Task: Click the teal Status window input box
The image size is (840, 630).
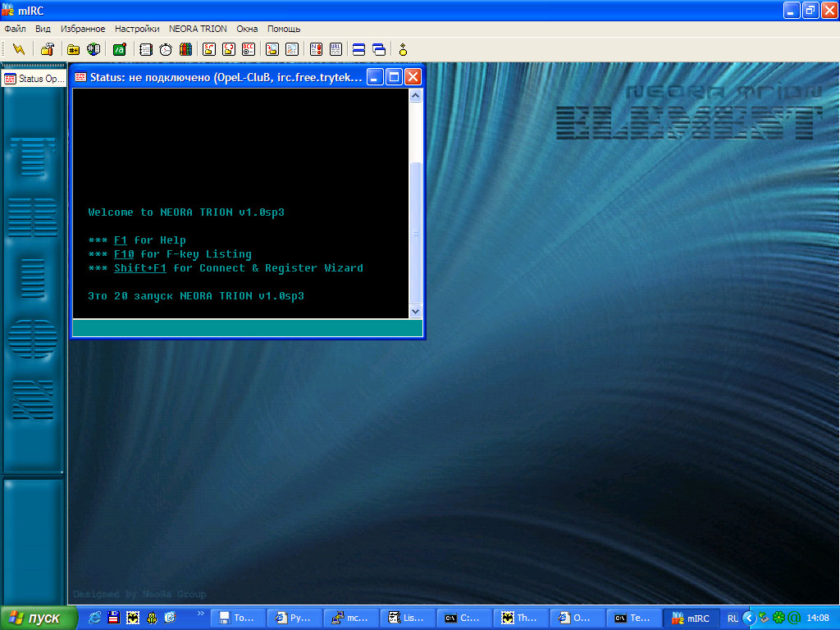Action: 247,328
